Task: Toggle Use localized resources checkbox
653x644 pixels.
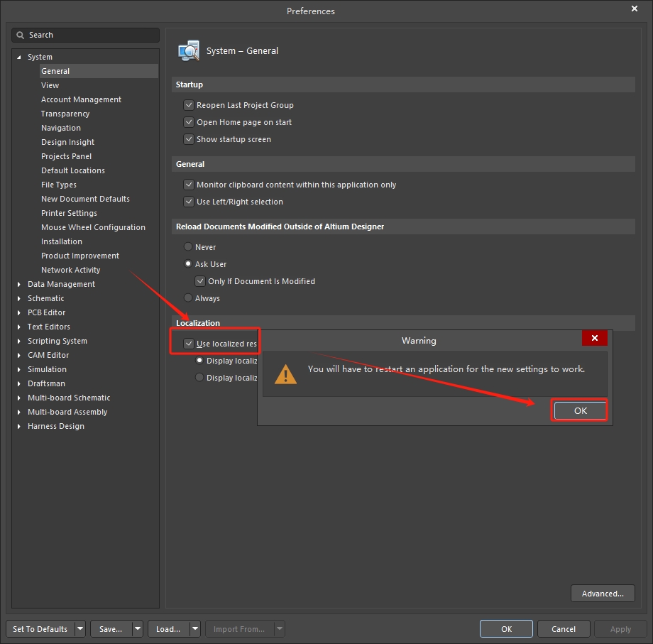Action: click(x=189, y=344)
